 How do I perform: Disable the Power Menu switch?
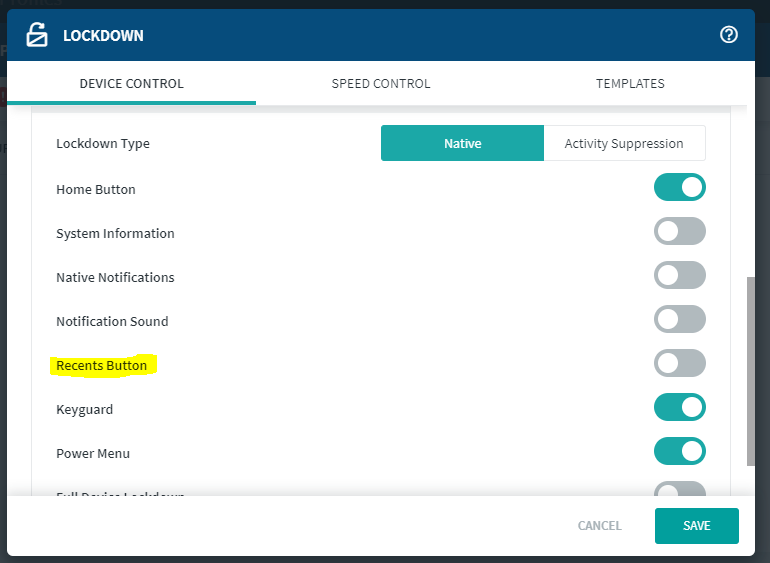(680, 452)
